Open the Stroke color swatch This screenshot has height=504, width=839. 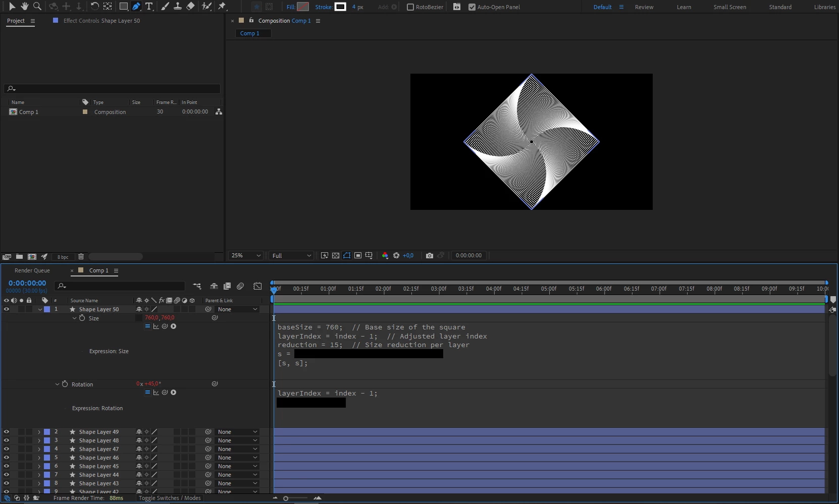(340, 7)
